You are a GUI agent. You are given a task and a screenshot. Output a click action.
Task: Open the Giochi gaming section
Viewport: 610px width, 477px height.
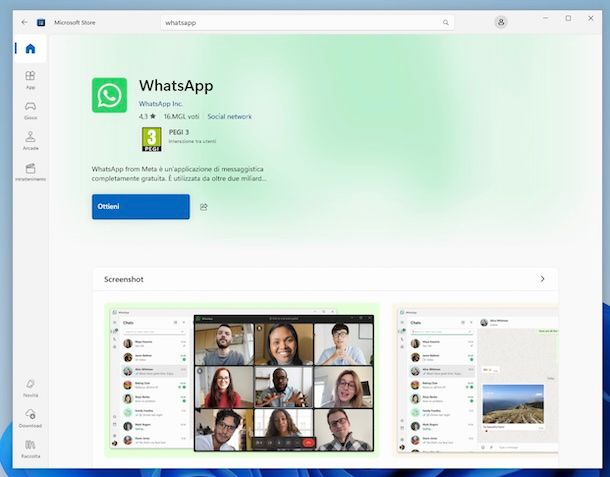[30, 110]
